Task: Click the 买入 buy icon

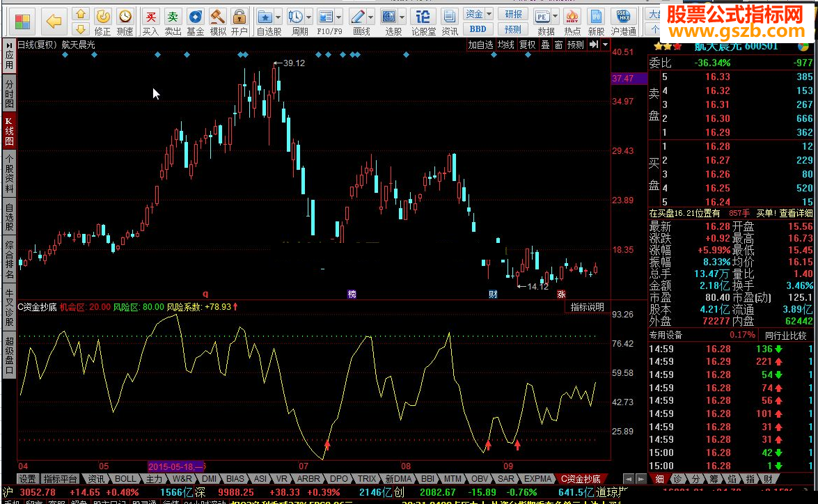Action: pos(150,22)
